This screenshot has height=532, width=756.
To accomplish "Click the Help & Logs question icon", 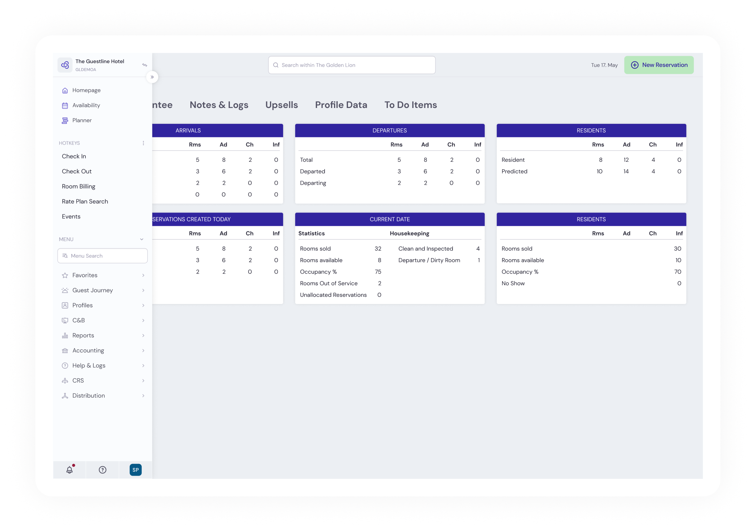I will (65, 366).
